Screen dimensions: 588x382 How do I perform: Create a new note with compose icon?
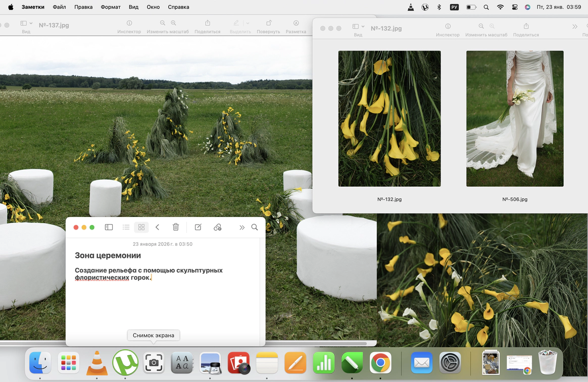coord(198,227)
